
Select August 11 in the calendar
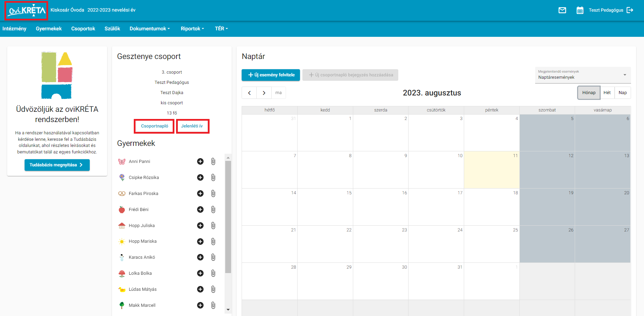[491, 170]
